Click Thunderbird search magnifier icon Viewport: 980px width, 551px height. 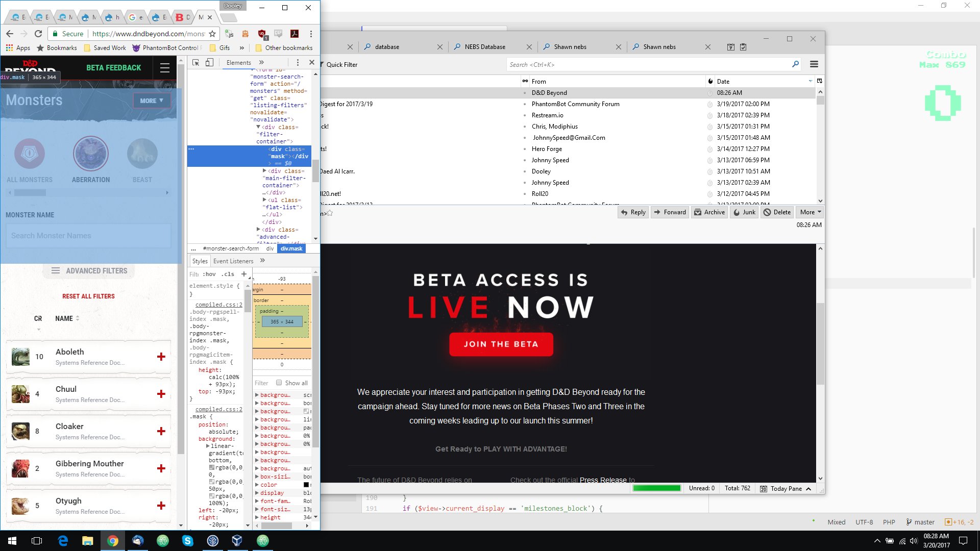[x=795, y=64]
